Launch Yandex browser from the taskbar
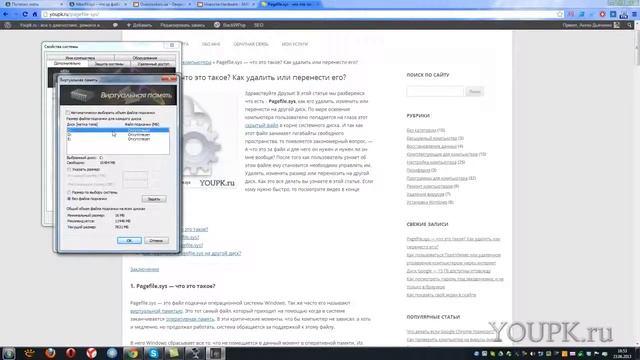Viewport: 640px width, 360px height. pyautogui.click(x=91, y=353)
